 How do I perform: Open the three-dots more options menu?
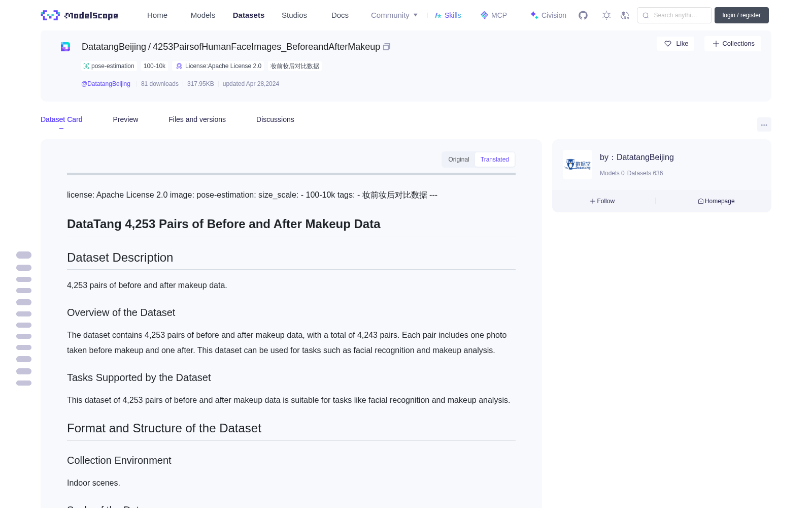tap(764, 124)
